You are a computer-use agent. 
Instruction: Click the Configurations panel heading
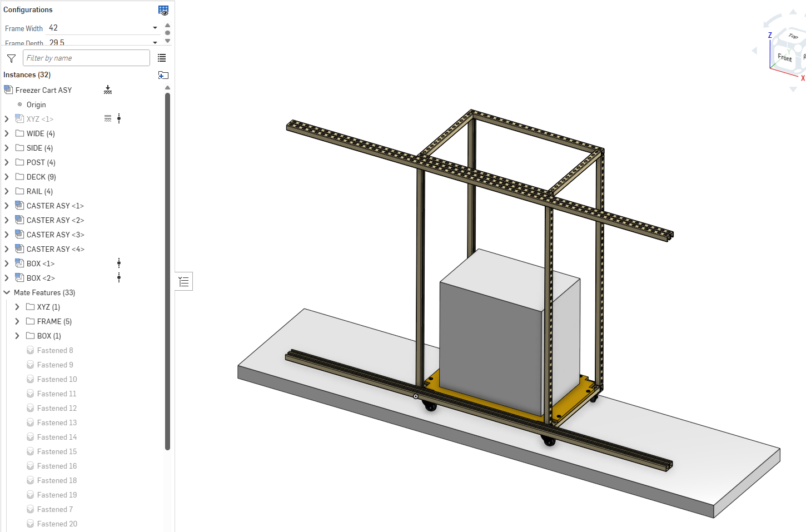(28, 9)
